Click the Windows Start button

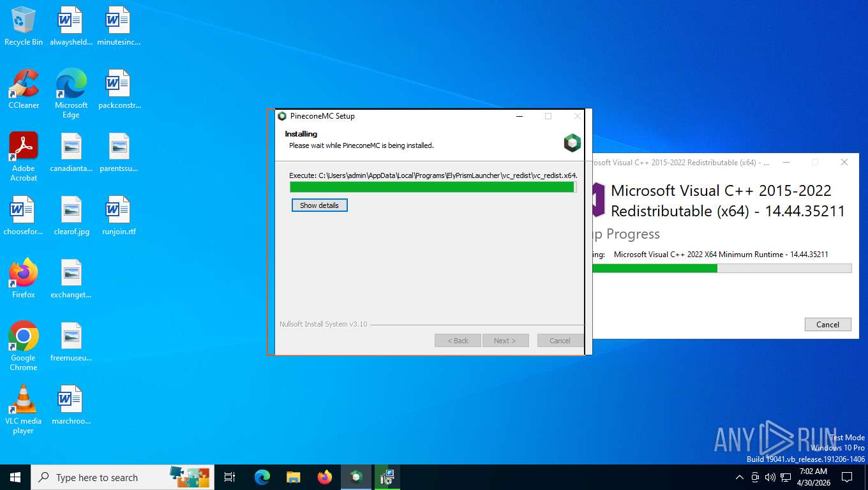pos(15,477)
